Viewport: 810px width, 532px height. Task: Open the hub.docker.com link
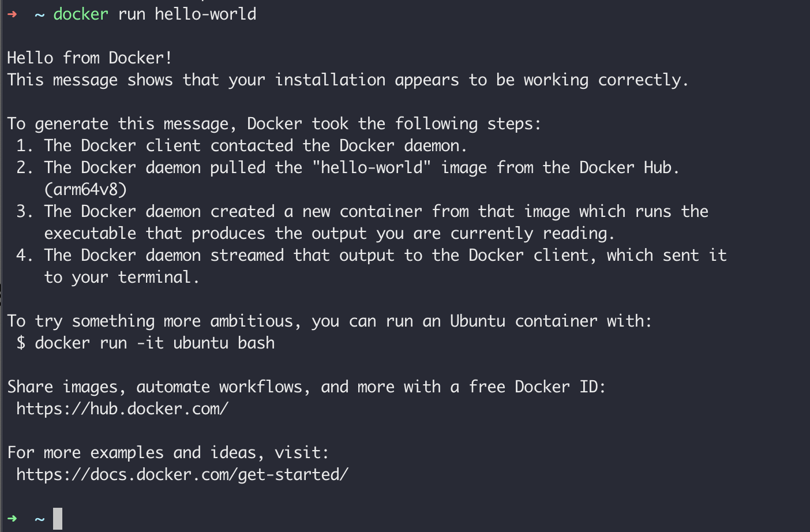coord(122,409)
